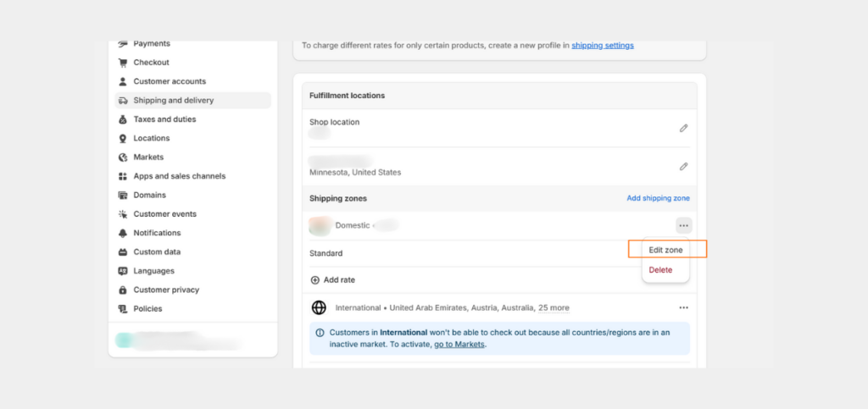The image size is (868, 409).
Task: Click Add rate under Standard
Action: pos(332,280)
